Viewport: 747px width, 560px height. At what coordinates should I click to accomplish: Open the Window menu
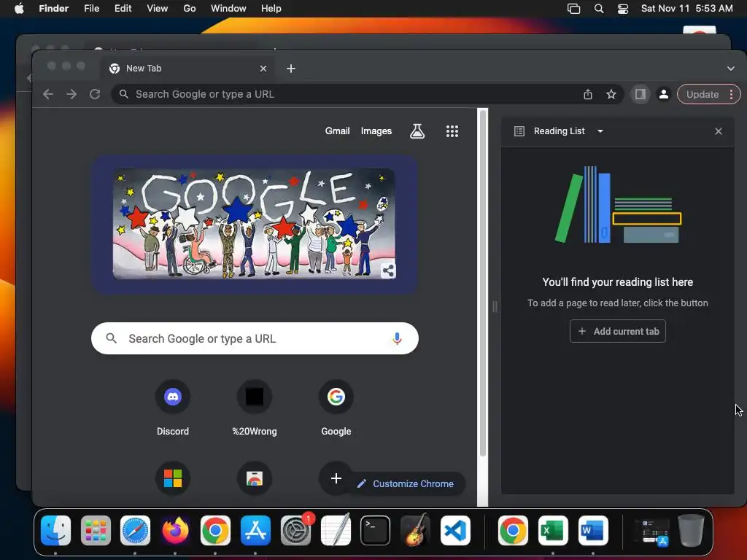(x=228, y=9)
